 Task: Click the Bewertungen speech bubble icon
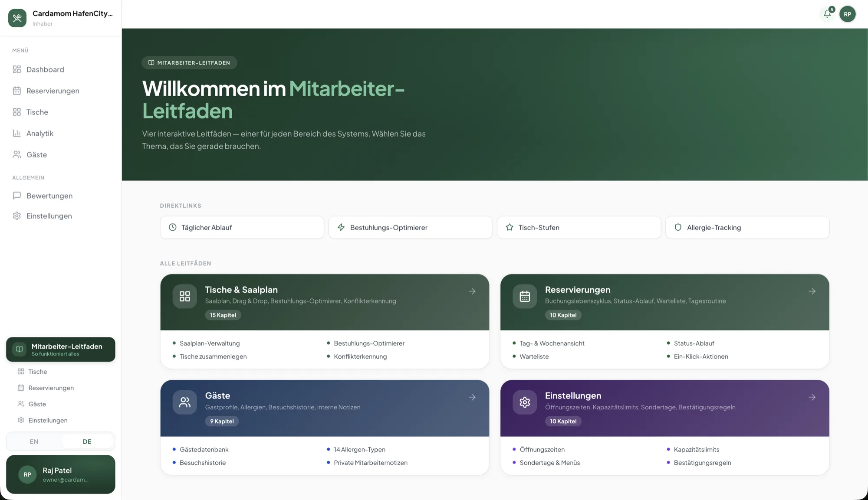(x=17, y=196)
